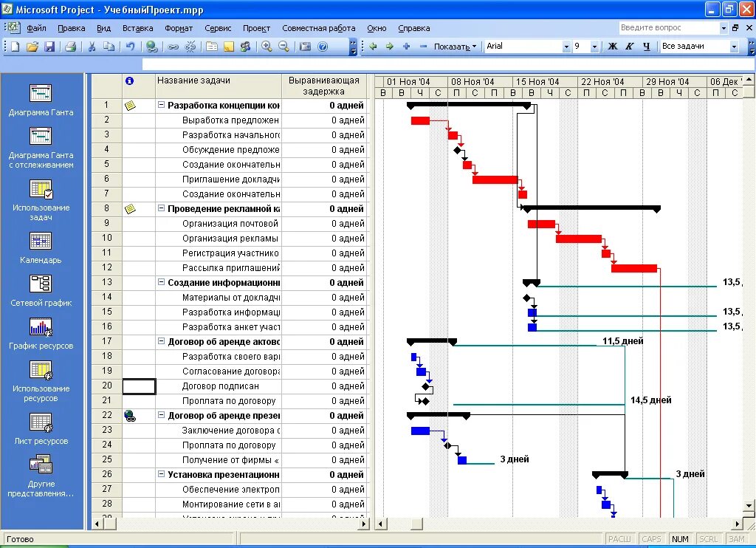The image size is (756, 548).
Task: Open Другие представления list
Action: pyautogui.click(x=41, y=476)
